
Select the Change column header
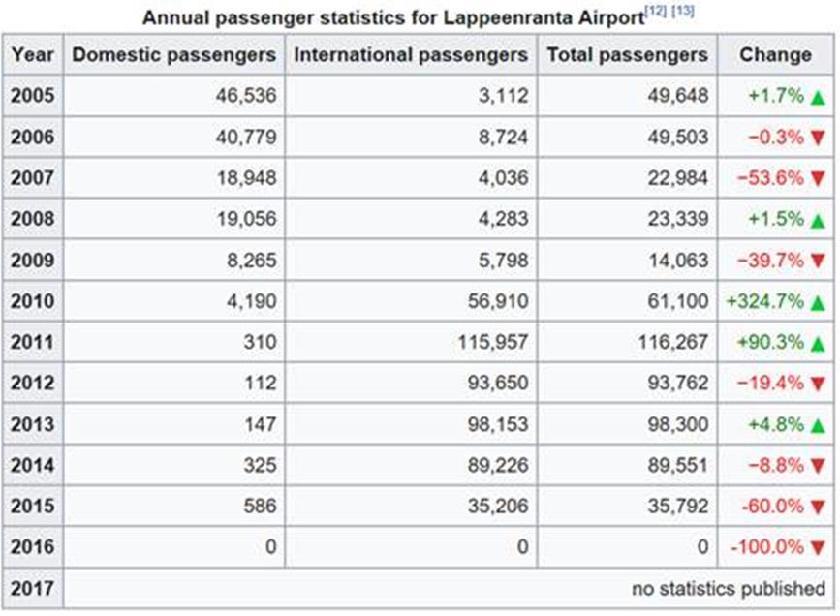776,54
